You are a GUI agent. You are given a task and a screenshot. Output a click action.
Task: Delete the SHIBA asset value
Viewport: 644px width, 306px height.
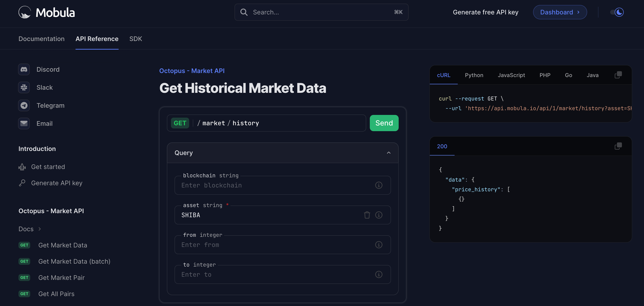tap(367, 215)
